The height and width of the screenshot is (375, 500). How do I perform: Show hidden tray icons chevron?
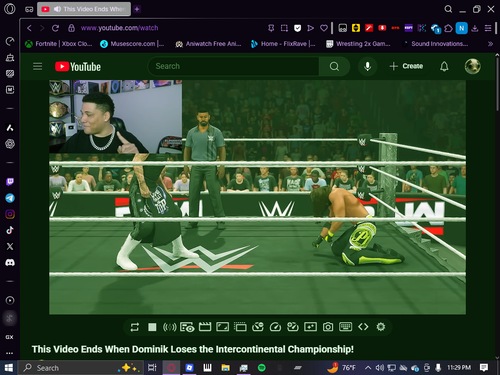tap(368, 368)
